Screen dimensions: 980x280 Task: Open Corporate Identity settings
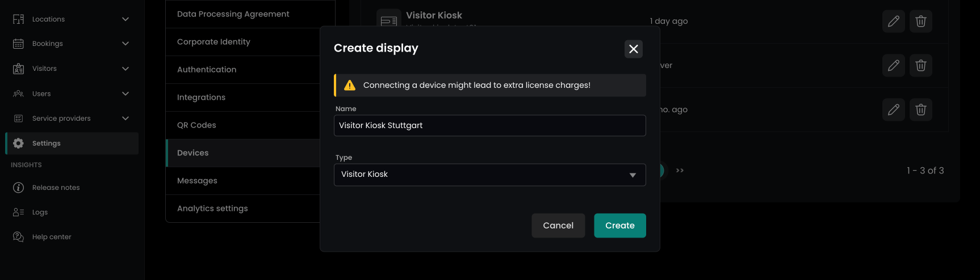click(213, 42)
